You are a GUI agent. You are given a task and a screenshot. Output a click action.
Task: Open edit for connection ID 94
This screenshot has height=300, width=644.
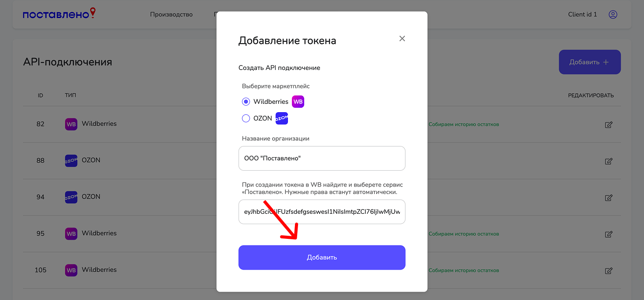coord(608,198)
